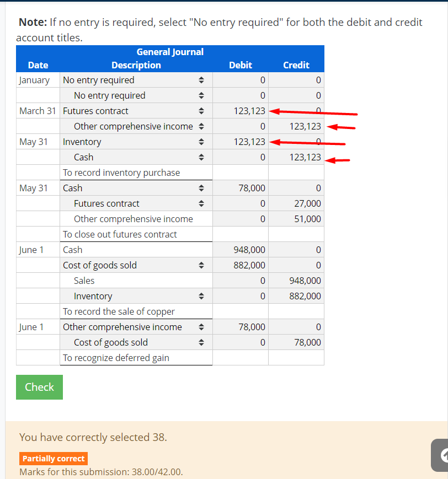Edit May 31 Cash debit 78,000 field
This screenshot has height=479, width=448.
[241, 188]
